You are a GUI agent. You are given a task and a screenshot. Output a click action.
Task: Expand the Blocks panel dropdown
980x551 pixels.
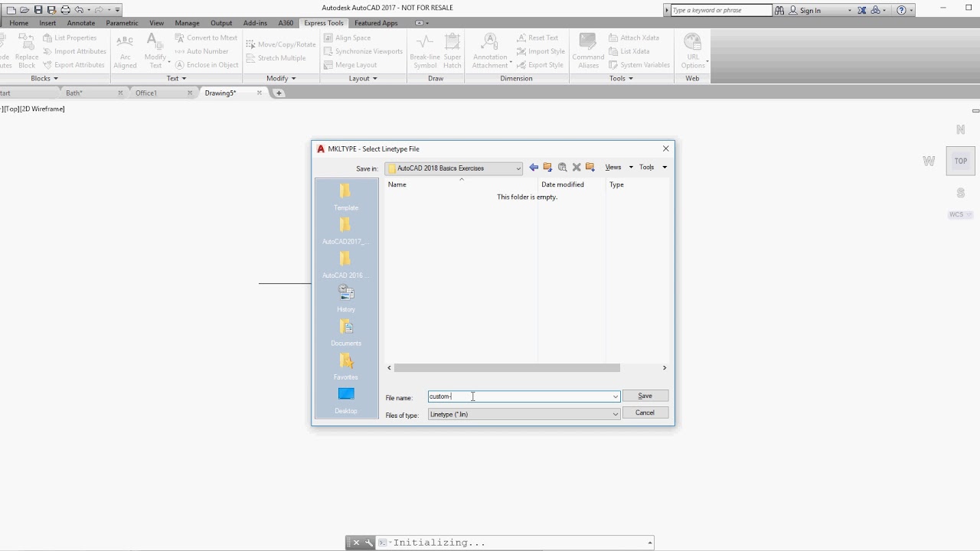pyautogui.click(x=44, y=78)
